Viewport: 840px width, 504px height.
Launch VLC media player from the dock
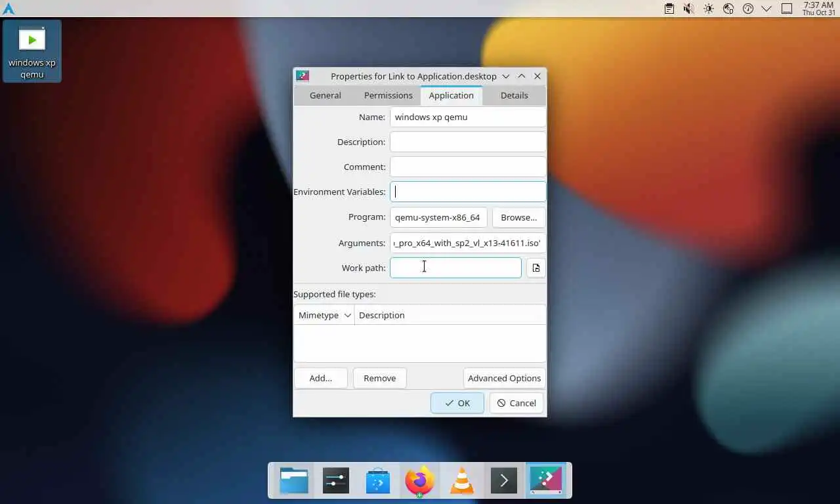[x=462, y=481]
